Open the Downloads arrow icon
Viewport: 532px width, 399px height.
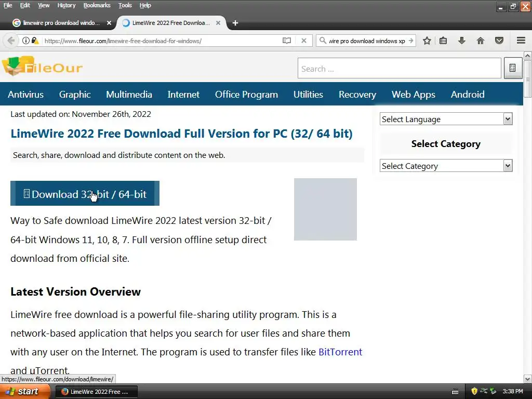(x=462, y=41)
